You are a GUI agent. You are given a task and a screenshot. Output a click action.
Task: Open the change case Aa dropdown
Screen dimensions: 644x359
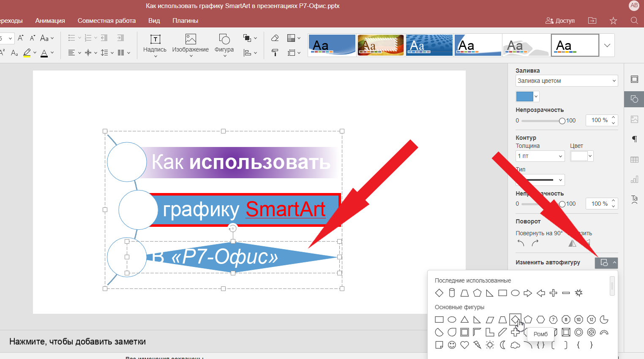pos(47,38)
